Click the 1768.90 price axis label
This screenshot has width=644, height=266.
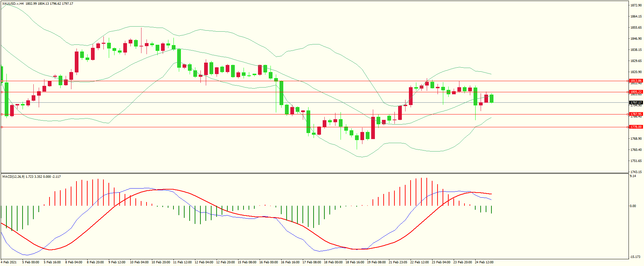(x=636, y=139)
